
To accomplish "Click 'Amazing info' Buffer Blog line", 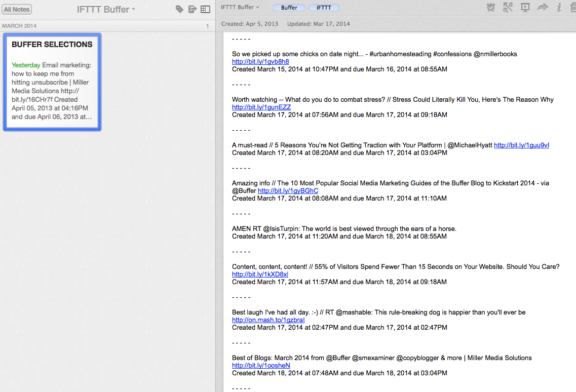I will point(391,183).
